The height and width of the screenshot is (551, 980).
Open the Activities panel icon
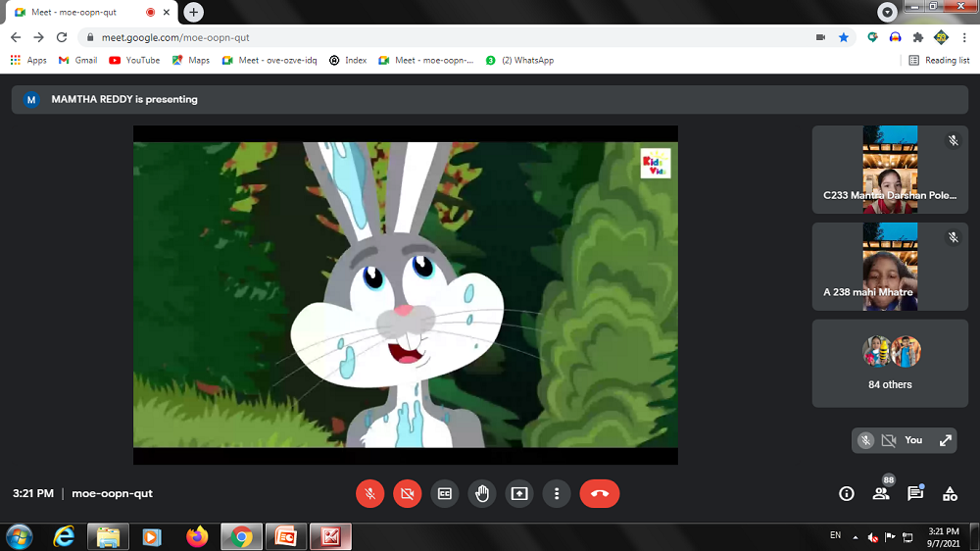[950, 494]
